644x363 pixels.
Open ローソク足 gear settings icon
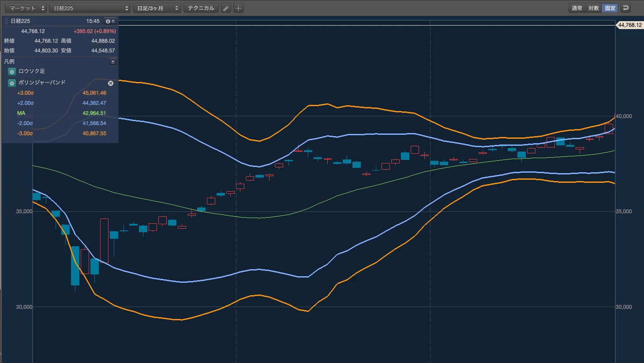(x=12, y=71)
